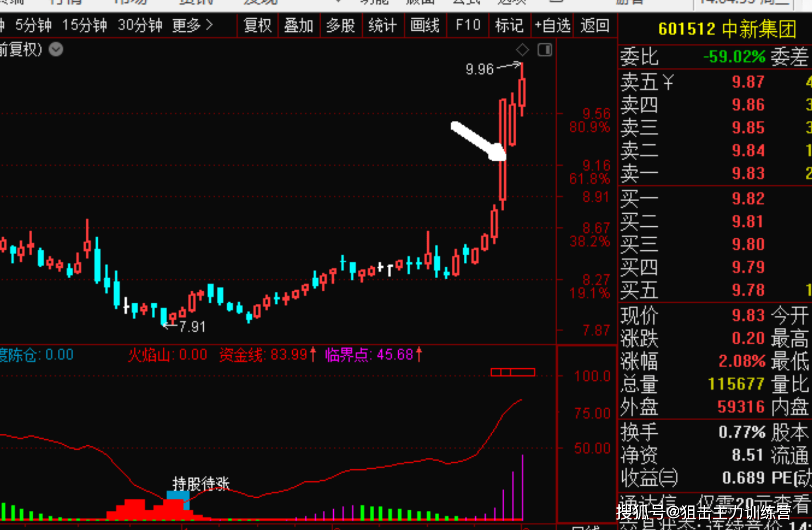Click the red segmented bar in indicator panel
The image size is (812, 530).
(x=512, y=372)
